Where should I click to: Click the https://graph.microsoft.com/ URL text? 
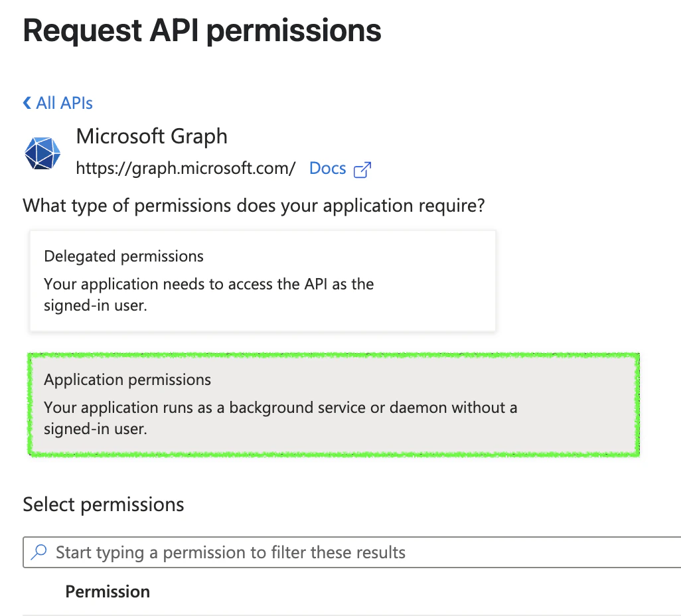[x=186, y=168]
